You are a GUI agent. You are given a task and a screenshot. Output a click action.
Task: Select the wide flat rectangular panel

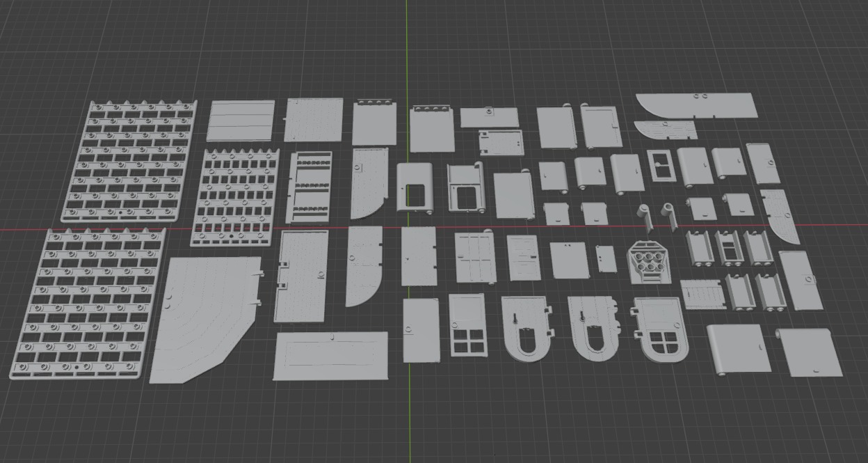(330, 356)
